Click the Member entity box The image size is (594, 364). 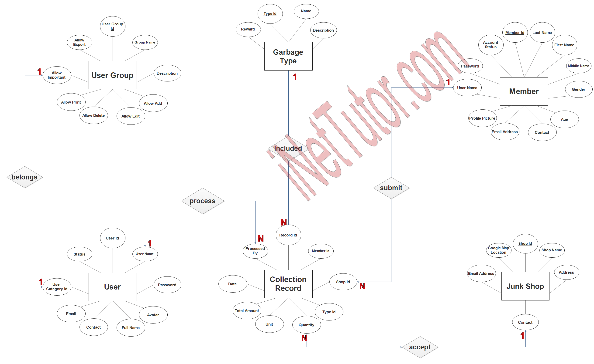[x=520, y=93]
